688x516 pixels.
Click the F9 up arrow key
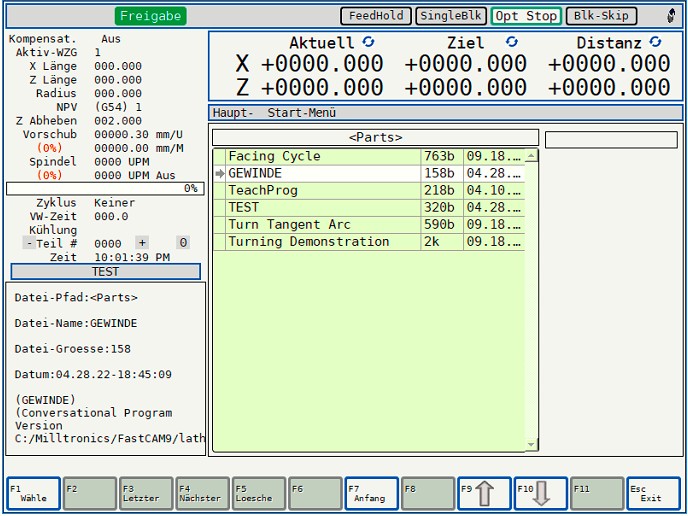[484, 494]
